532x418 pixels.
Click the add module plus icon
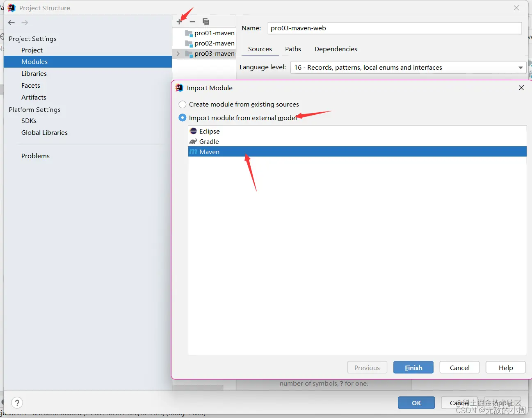coord(179,21)
